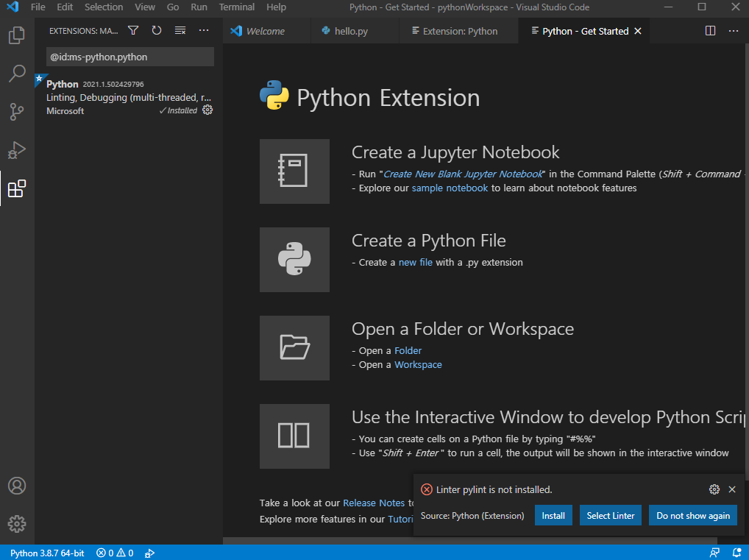The height and width of the screenshot is (560, 749).
Task: Open the File menu
Action: [x=38, y=7]
